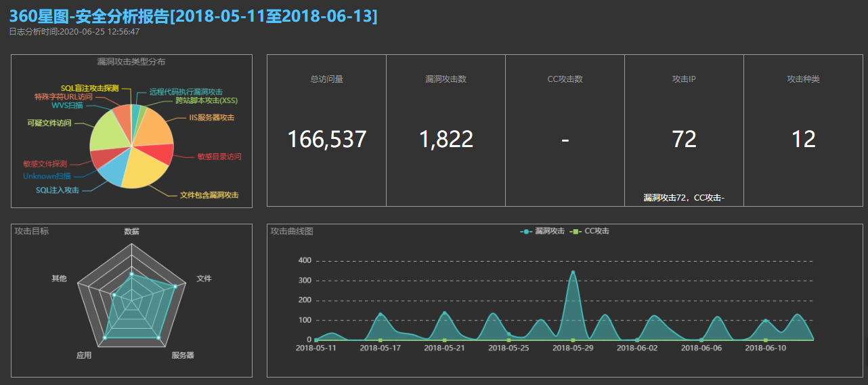
Task: Click the 漏洞攻击数 value 1,822
Action: (446, 139)
